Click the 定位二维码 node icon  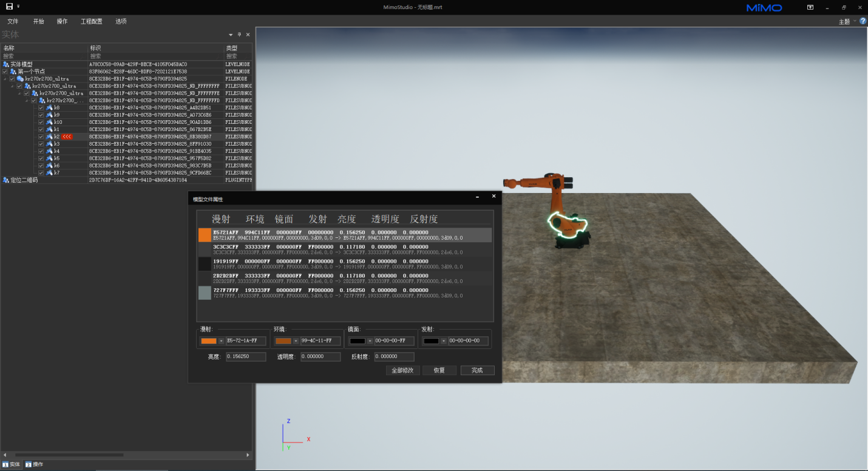point(6,180)
